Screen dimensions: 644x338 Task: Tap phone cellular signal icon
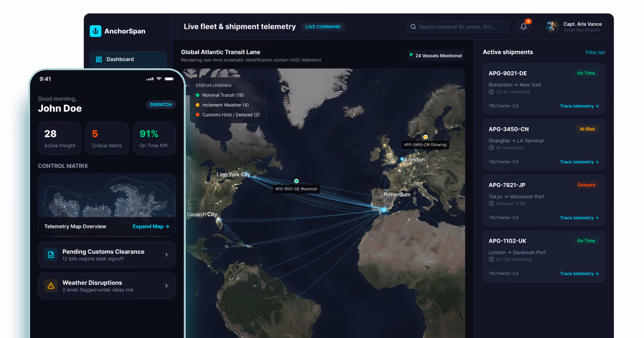tap(150, 79)
